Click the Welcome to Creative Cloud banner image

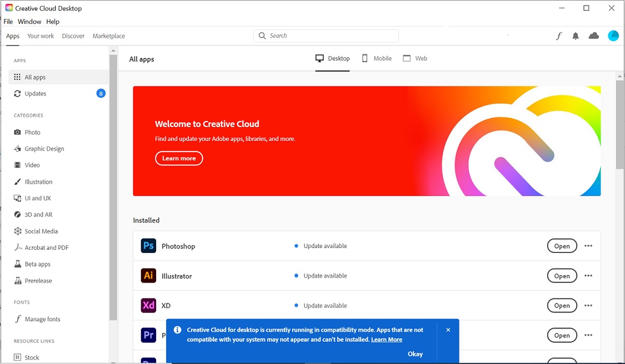click(367, 141)
